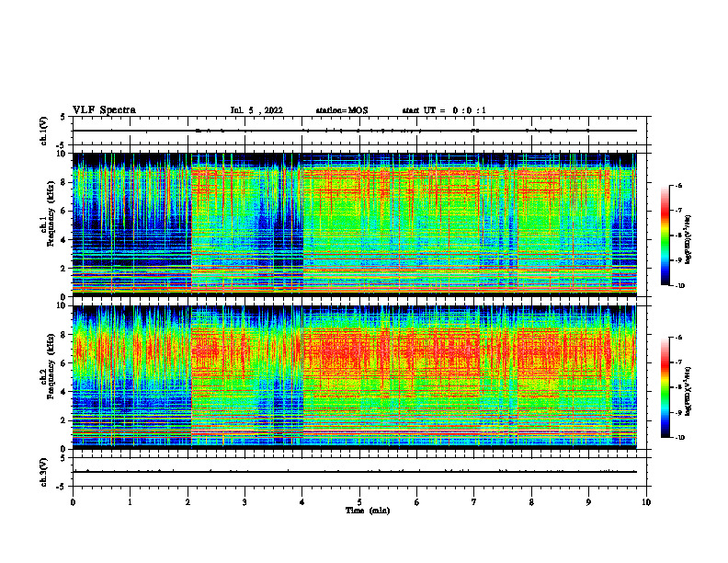Select the date text "Jul 5, 2022"
This screenshot has height=563, width=728.
(x=256, y=110)
